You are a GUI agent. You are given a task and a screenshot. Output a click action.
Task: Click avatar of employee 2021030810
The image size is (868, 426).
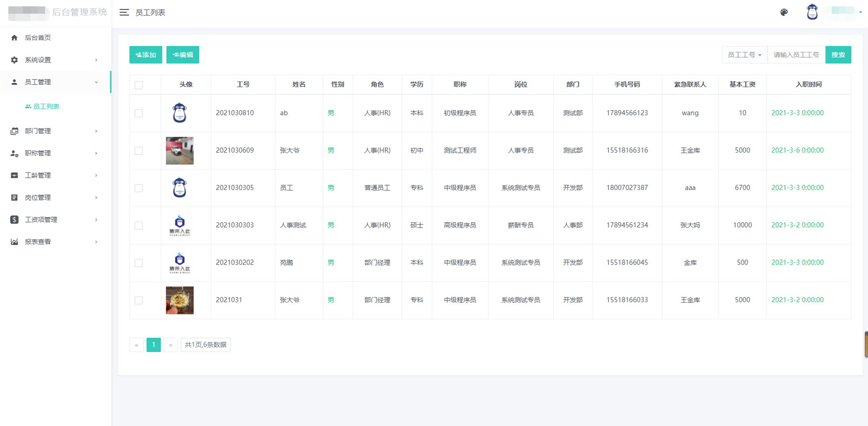pos(179,113)
